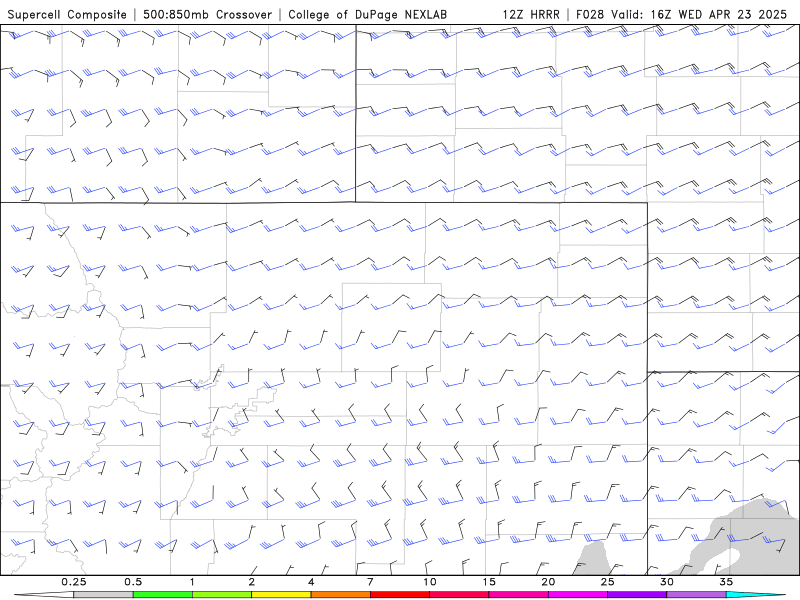
Task: Click the '7' colorbar tick label
Action: 370,582
